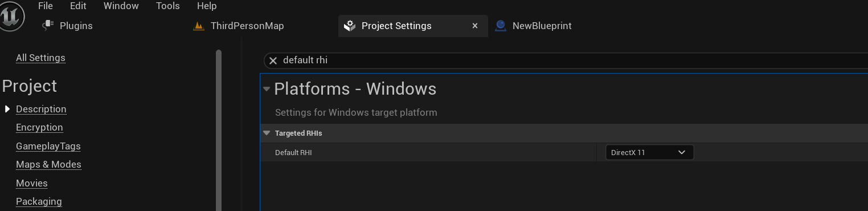This screenshot has width=868, height=211.
Task: Click 'Settings for Windows target platform' text
Action: click(x=356, y=112)
